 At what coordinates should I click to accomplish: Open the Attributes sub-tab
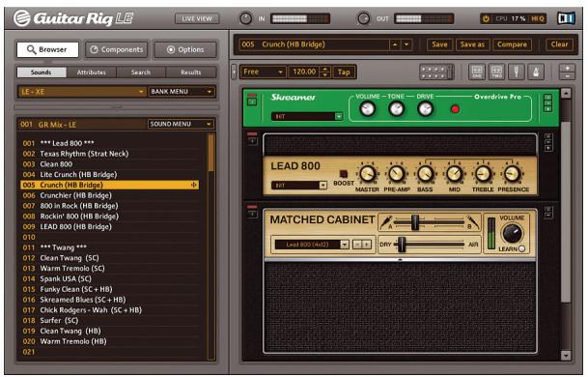point(91,72)
